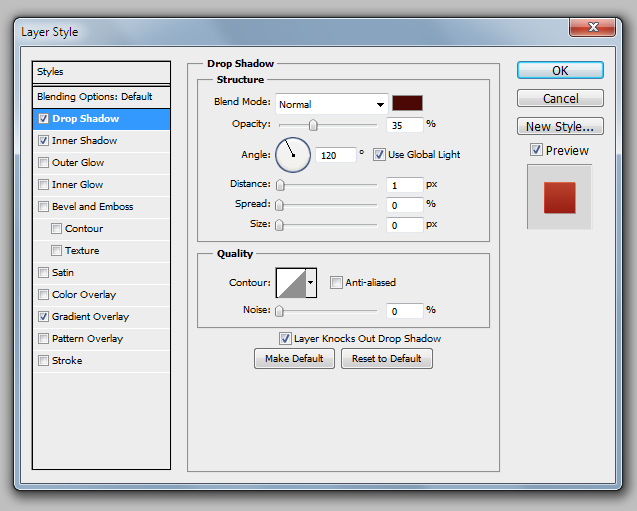Click the Noise value field
The width and height of the screenshot is (637, 511).
coord(405,311)
